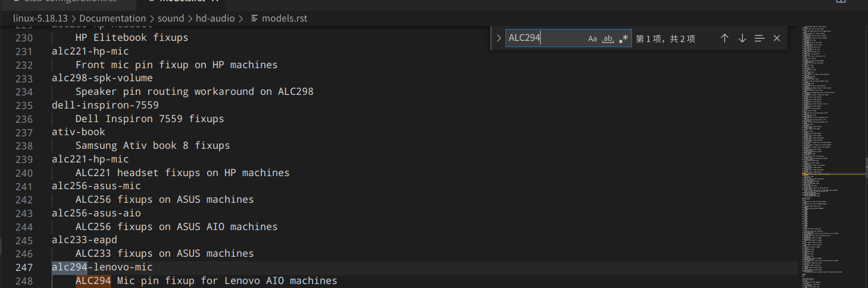Close the find widget

777,39
